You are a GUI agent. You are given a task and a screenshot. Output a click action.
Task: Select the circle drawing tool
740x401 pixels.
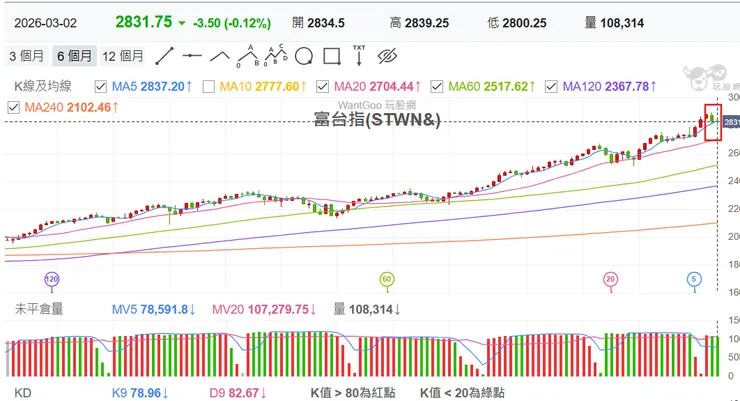pos(304,56)
